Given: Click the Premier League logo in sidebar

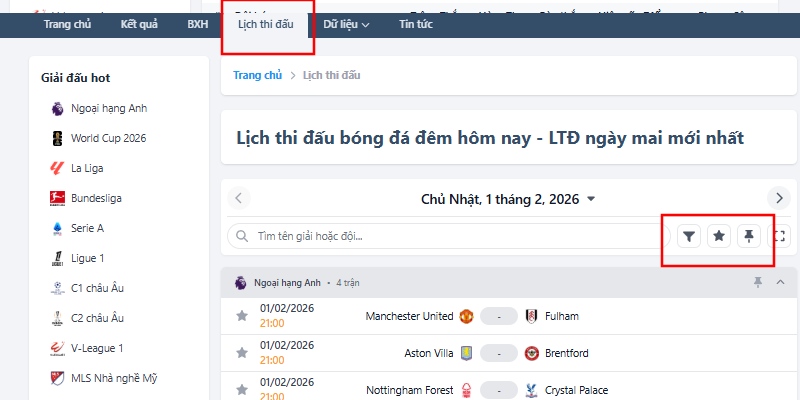Looking at the screenshot, I should tap(57, 109).
